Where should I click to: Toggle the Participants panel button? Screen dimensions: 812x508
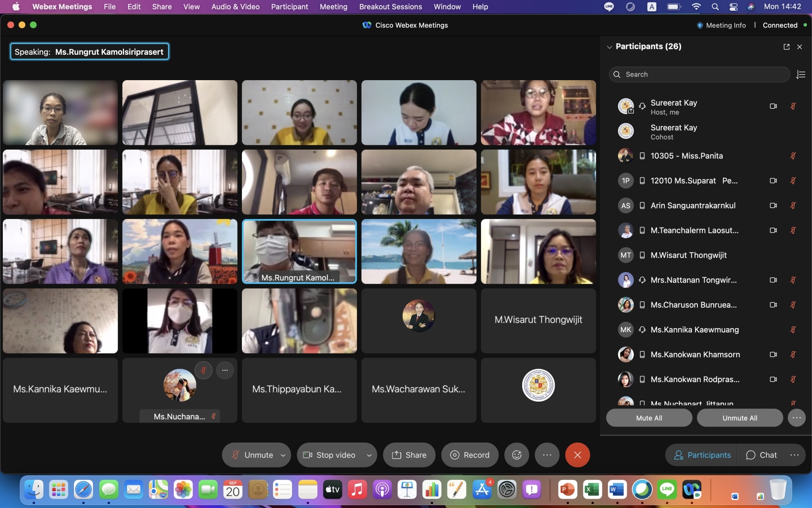(x=702, y=455)
